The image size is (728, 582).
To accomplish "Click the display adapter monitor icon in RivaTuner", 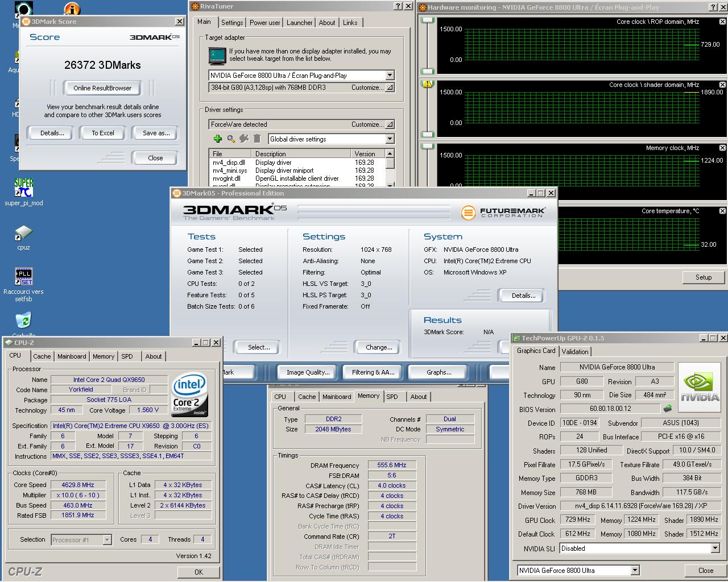I will tap(217, 55).
